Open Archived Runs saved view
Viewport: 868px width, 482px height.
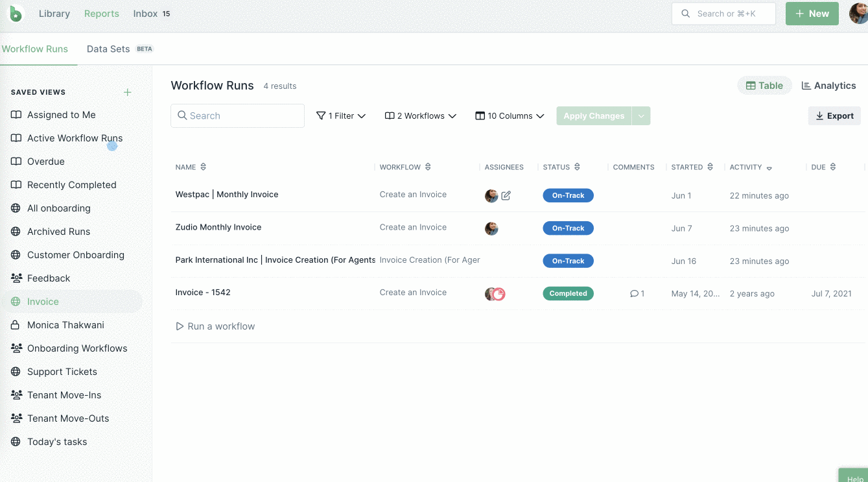coord(58,232)
